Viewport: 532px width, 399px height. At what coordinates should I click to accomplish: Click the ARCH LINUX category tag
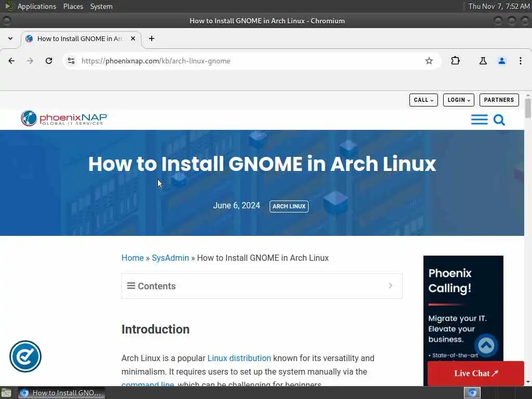coord(289,206)
